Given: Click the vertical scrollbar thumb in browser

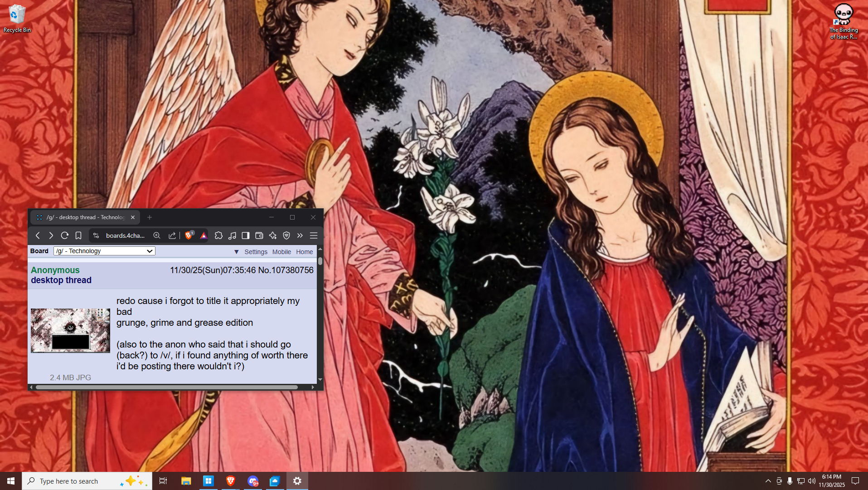Looking at the screenshot, I should [x=320, y=261].
